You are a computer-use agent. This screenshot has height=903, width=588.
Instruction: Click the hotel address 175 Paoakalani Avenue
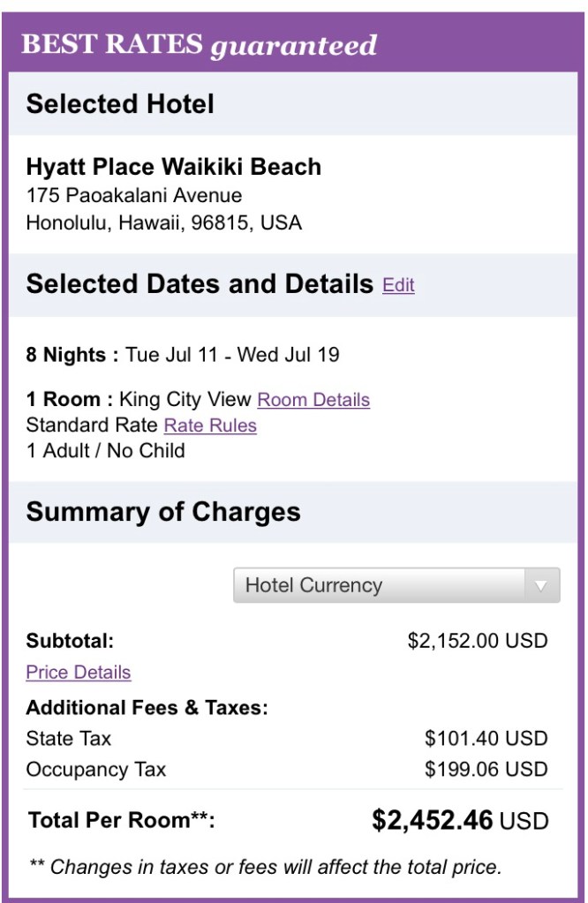134,195
